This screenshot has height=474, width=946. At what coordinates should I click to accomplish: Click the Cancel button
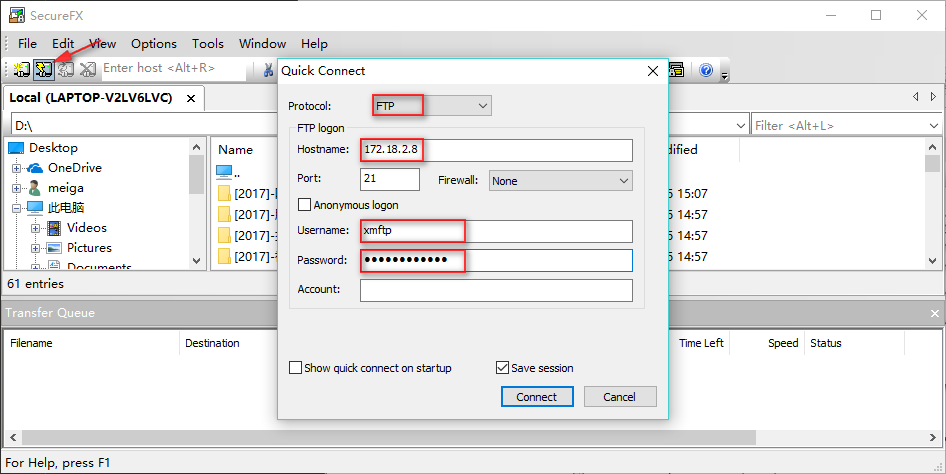pos(620,397)
